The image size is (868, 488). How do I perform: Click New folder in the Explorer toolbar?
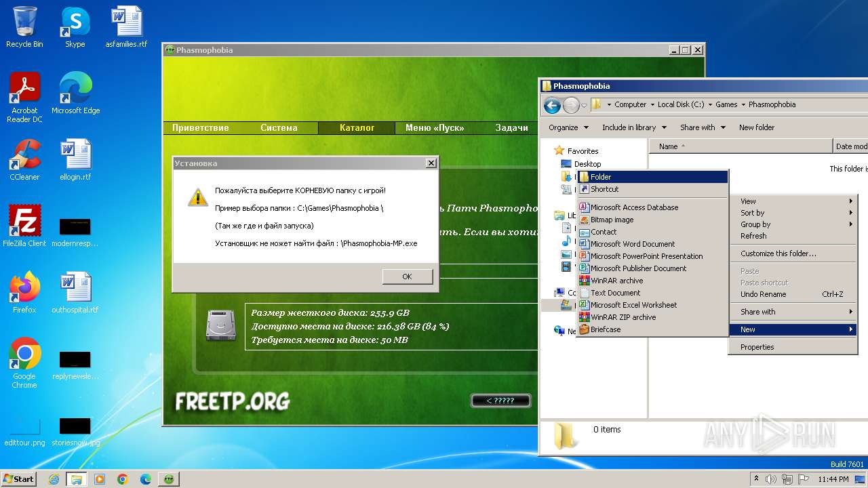coord(757,127)
